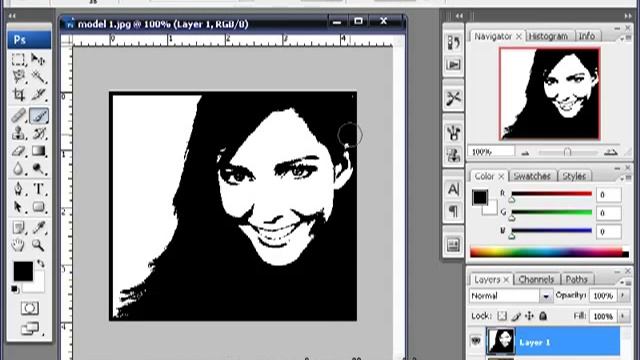Select the Slice tool
Image resolution: width=640 pixels, height=360 pixels.
point(39,94)
